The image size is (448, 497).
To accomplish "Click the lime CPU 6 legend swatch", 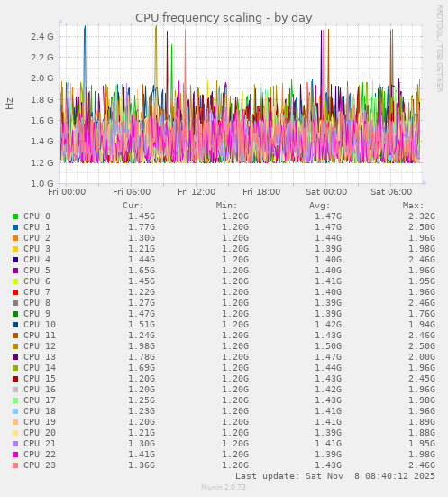I will tap(15, 281).
